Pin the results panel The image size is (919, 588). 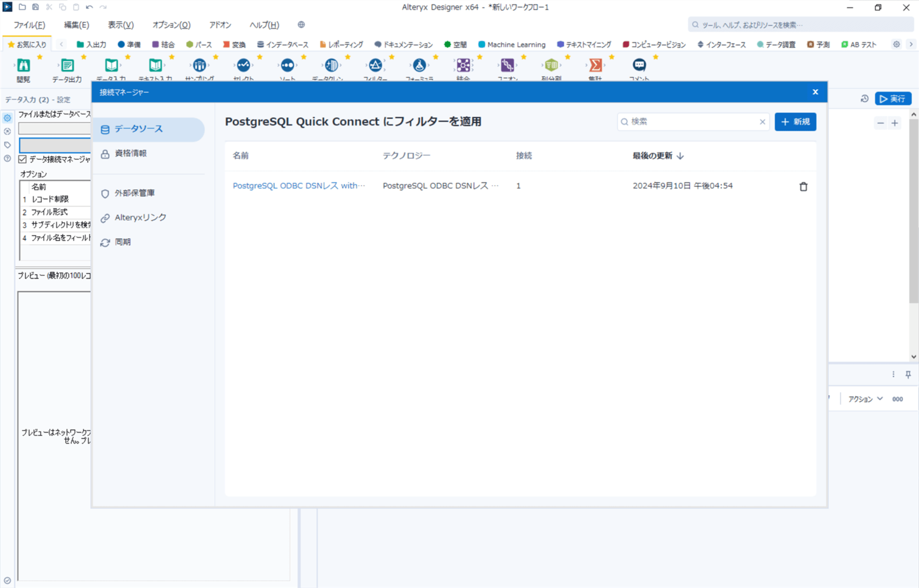tap(908, 374)
